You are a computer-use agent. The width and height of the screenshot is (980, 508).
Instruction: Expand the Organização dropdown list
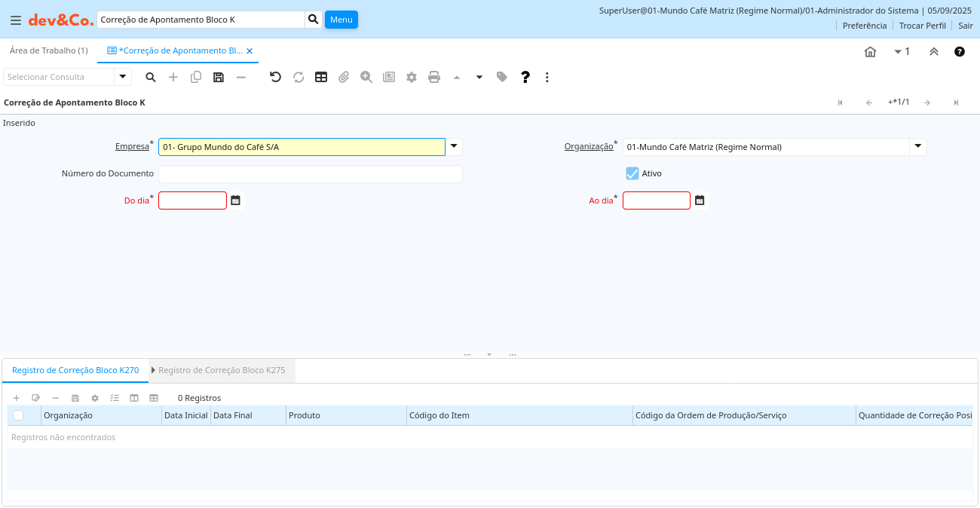pyautogui.click(x=917, y=147)
